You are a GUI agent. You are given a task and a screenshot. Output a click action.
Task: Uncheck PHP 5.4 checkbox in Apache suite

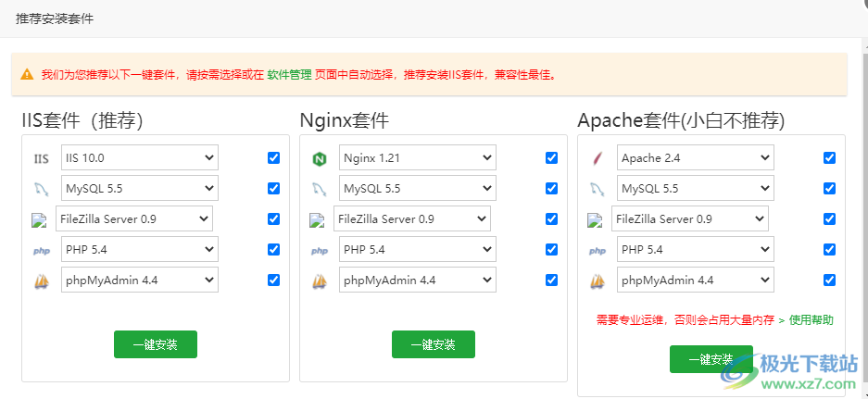(x=829, y=249)
